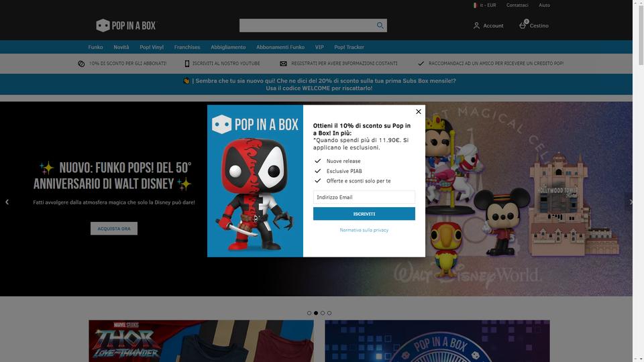The height and width of the screenshot is (362, 644).
Task: Click the ACQUISTA ORA button
Action: (114, 229)
